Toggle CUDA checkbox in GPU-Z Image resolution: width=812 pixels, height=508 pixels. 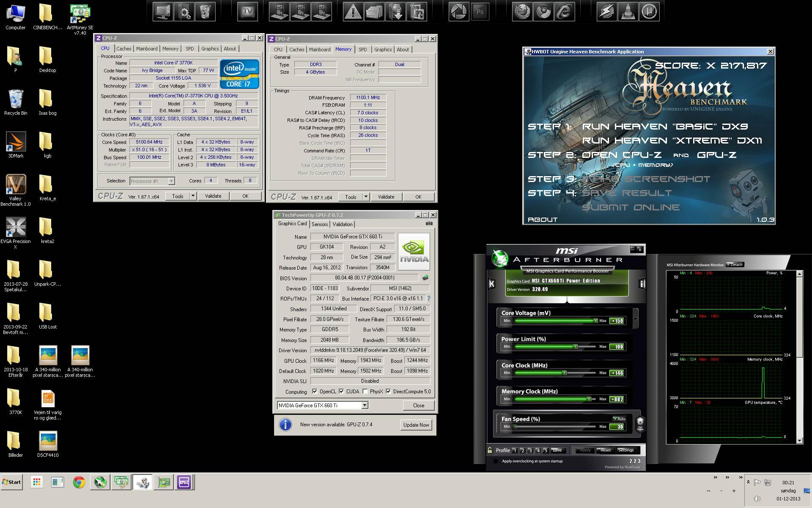341,391
